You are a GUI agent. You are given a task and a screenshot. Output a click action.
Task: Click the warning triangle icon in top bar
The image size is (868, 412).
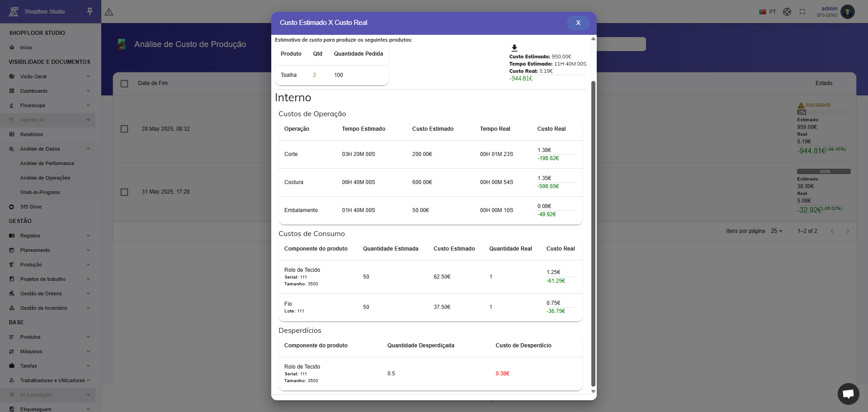coord(109,12)
